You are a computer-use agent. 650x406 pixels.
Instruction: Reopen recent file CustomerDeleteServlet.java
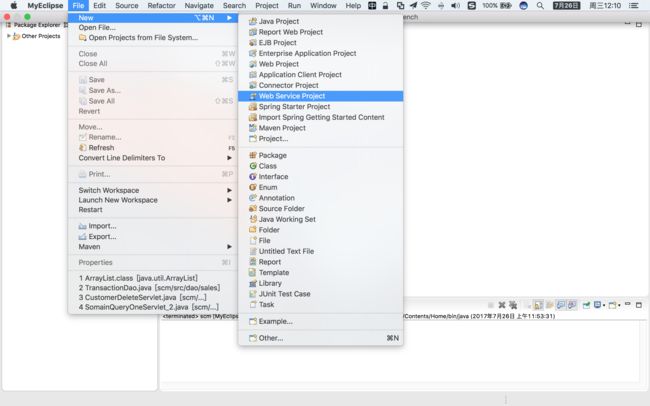click(153, 298)
